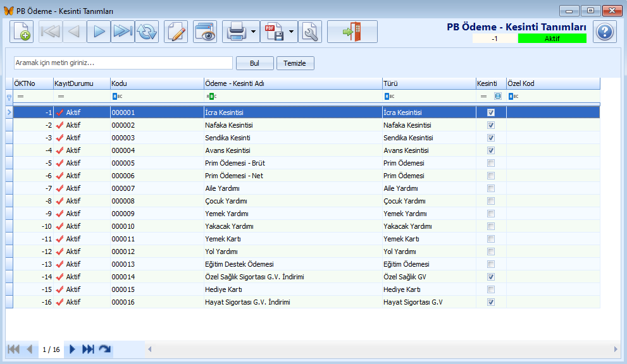
Task: Toggle Kesinti filter row checkbox
Action: (498, 96)
